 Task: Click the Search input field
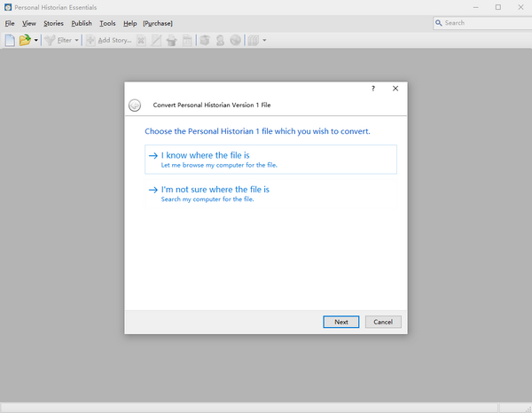[x=483, y=23]
